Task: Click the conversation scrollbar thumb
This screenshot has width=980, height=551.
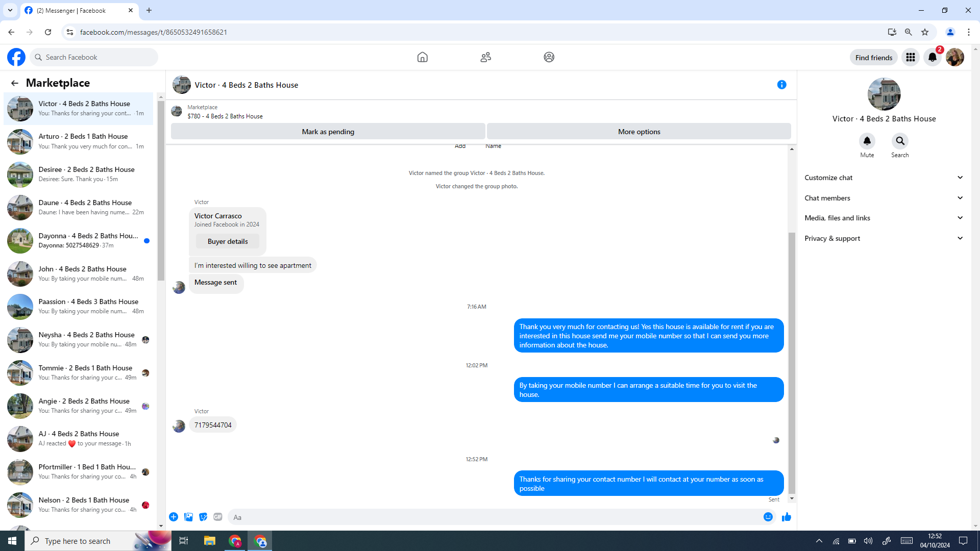Action: [792, 363]
